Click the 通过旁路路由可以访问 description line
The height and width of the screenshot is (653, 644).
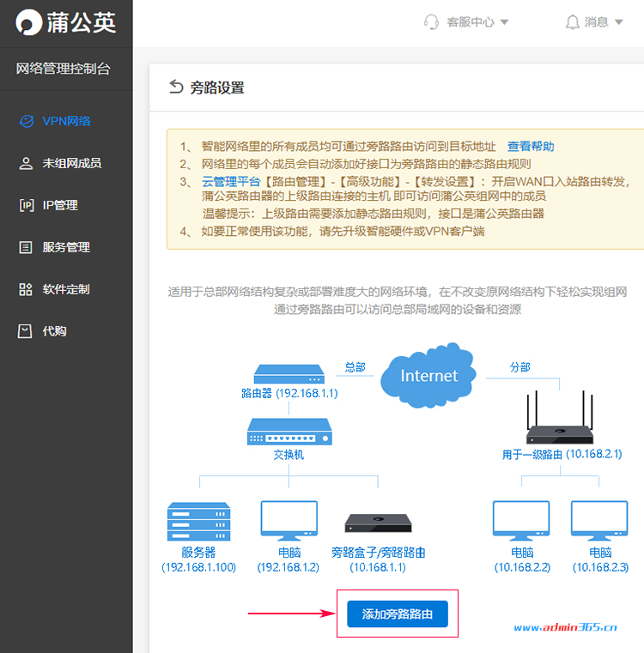[x=398, y=310]
